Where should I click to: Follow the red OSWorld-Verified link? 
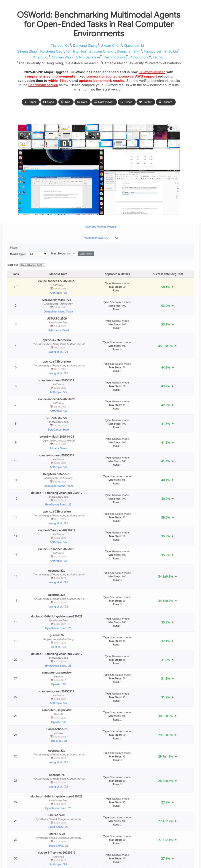coord(152,72)
